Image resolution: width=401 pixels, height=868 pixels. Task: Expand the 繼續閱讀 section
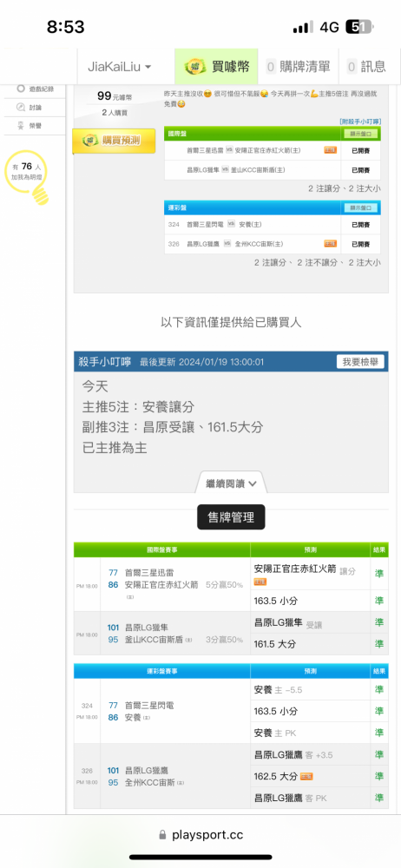(231, 483)
